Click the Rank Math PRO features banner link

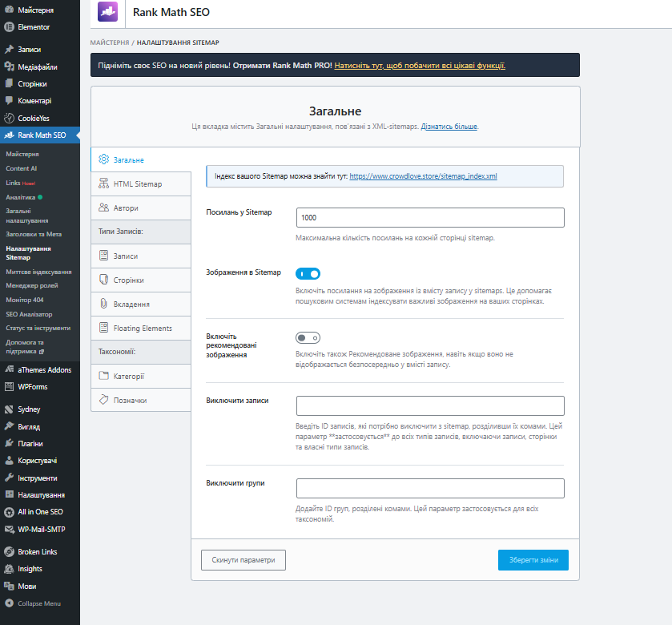[x=420, y=66]
